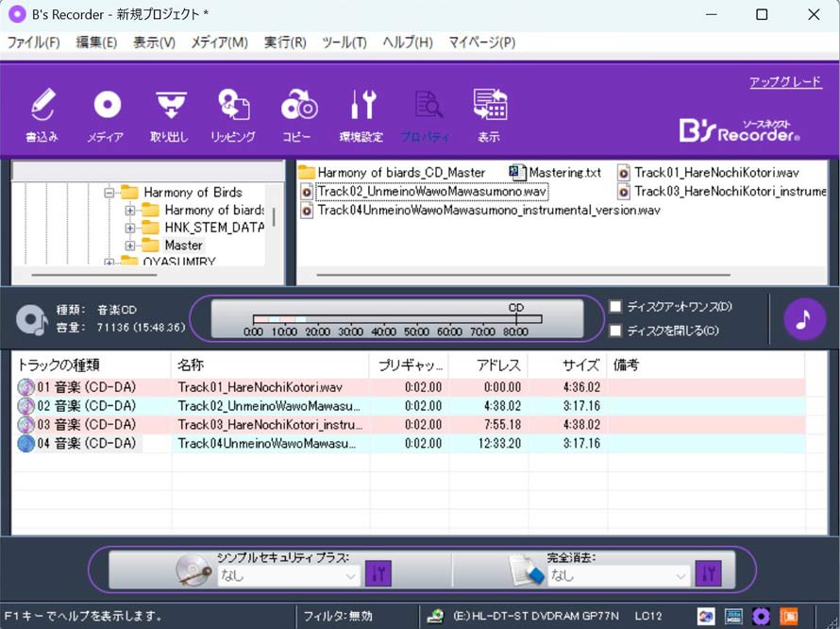The height and width of the screenshot is (629, 840).
Task: Open the ファイル(F) menu
Action: coord(33,42)
